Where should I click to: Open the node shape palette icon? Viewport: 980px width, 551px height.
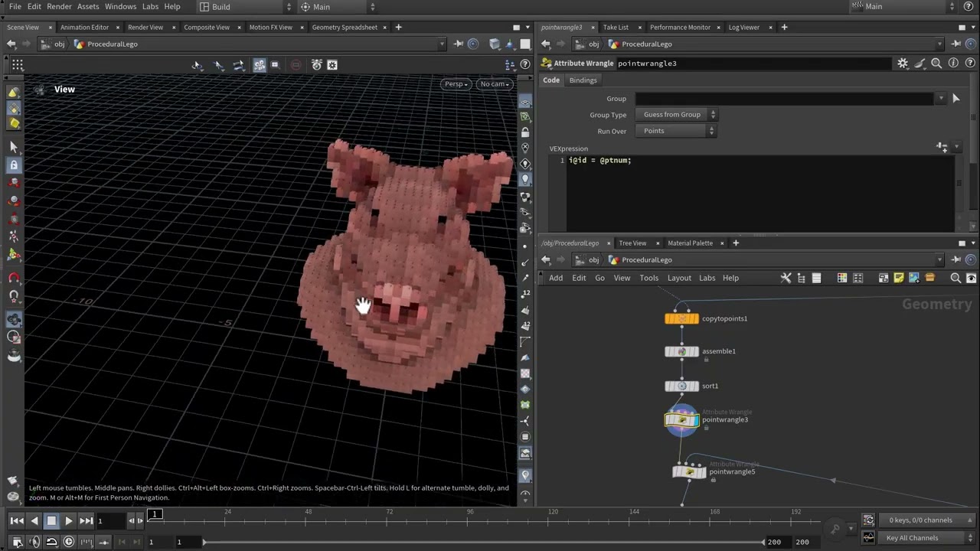pyautogui.click(x=857, y=278)
